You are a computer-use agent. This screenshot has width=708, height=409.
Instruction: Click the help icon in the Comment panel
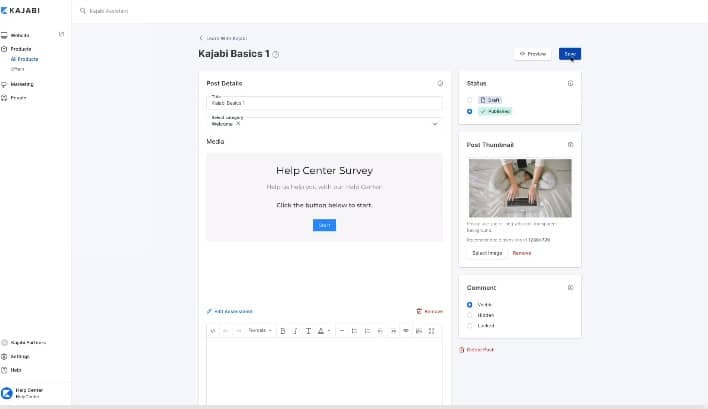click(570, 287)
